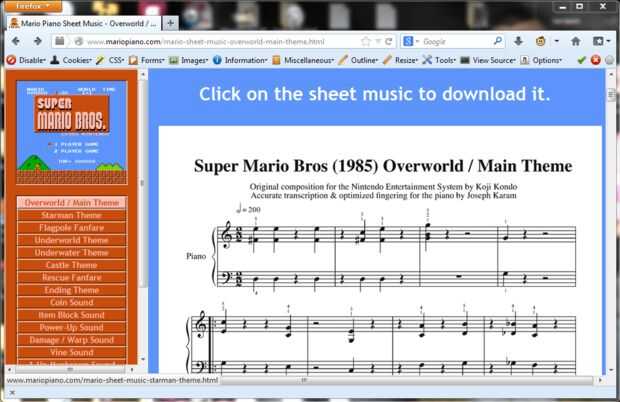Click main page scrollbar up arrow
This screenshot has height=402, width=620.
611,74
